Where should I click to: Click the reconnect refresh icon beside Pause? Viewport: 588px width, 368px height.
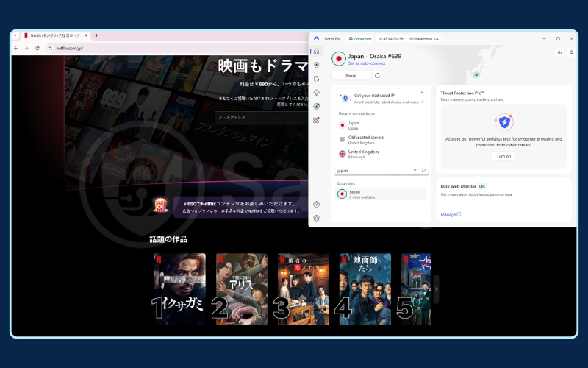(x=378, y=76)
